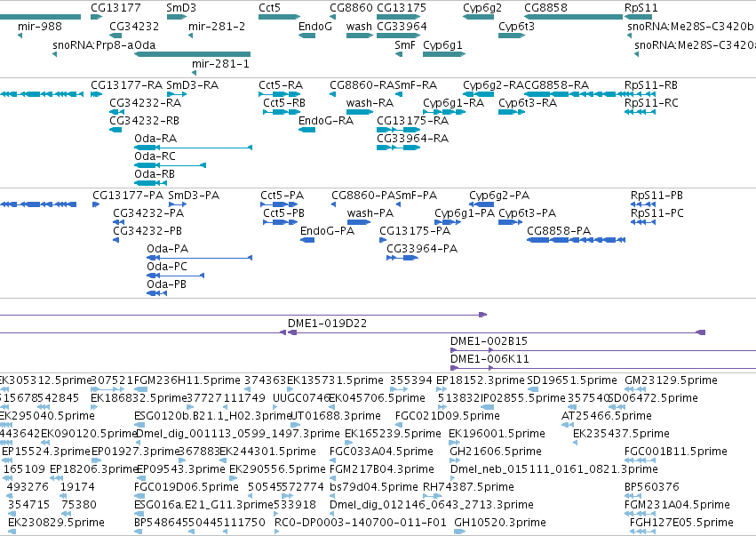
Task: Click the Oda-RA transcript label
Action: click(155, 139)
